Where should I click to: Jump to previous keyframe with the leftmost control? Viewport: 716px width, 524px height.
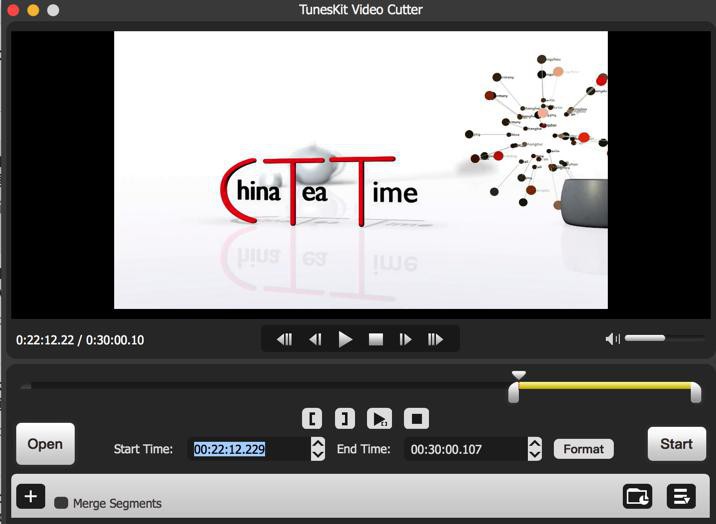[x=284, y=339]
